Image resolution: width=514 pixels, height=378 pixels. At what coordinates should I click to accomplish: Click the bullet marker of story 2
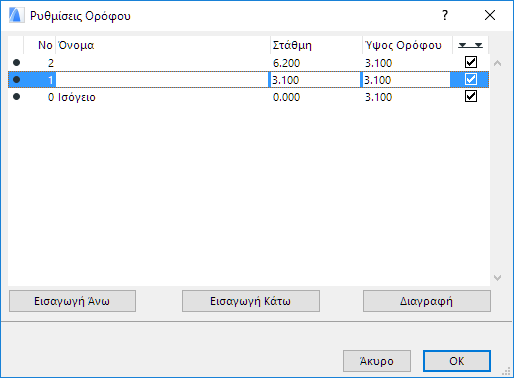pyautogui.click(x=16, y=62)
